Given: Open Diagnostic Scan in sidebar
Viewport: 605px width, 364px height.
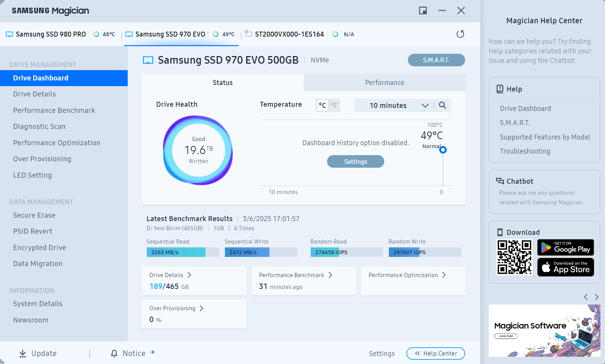Looking at the screenshot, I should 39,127.
